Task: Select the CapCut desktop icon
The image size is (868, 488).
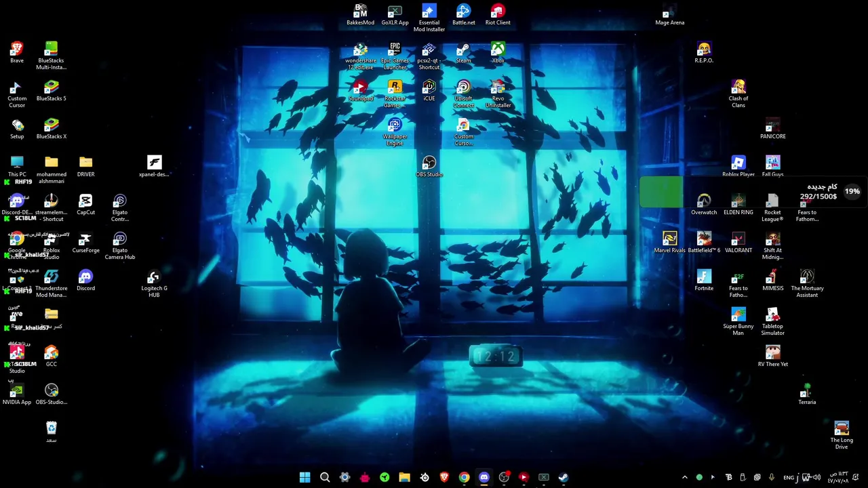Action: [x=85, y=205]
